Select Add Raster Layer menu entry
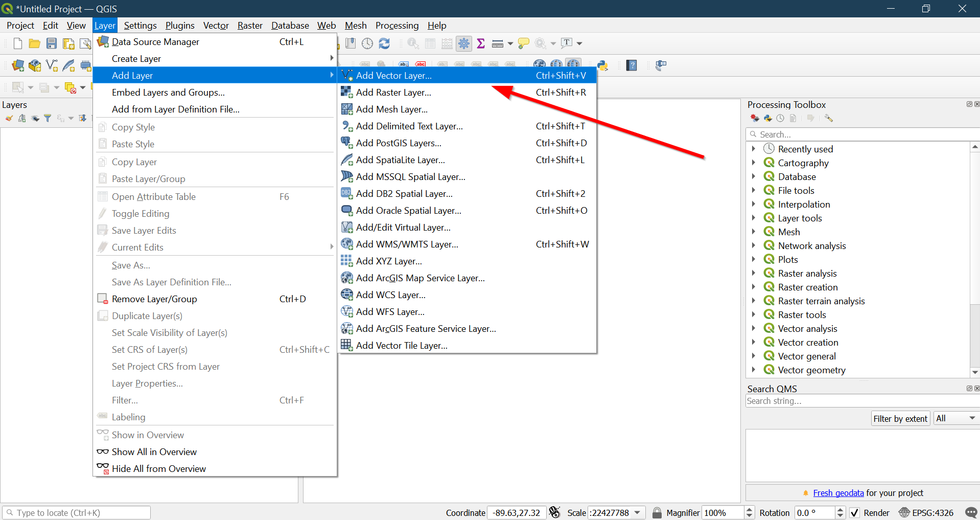The height and width of the screenshot is (520, 980). (393, 93)
